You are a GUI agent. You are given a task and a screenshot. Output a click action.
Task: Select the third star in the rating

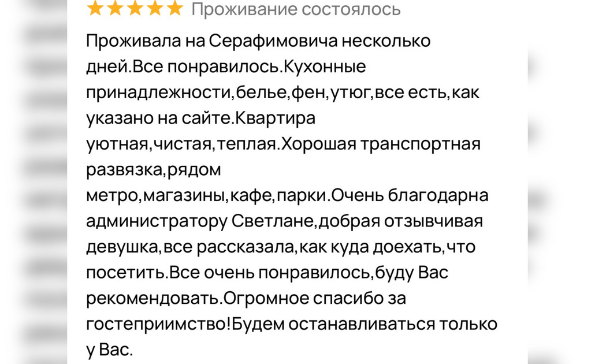click(x=135, y=8)
